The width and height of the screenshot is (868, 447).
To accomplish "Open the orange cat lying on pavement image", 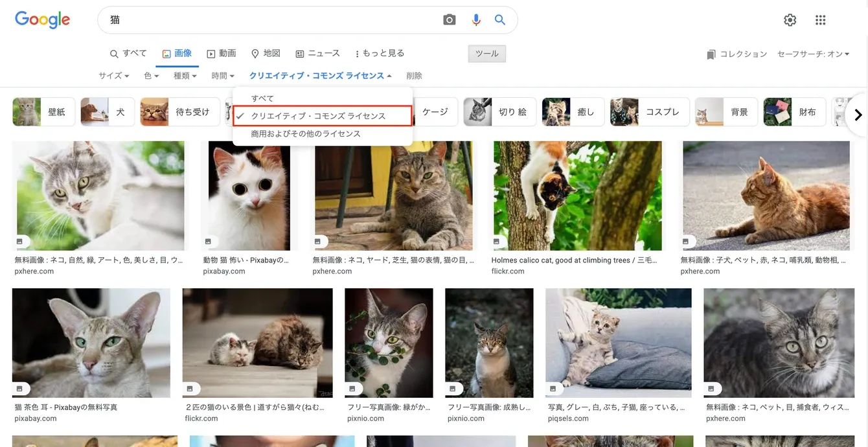I will (x=766, y=196).
